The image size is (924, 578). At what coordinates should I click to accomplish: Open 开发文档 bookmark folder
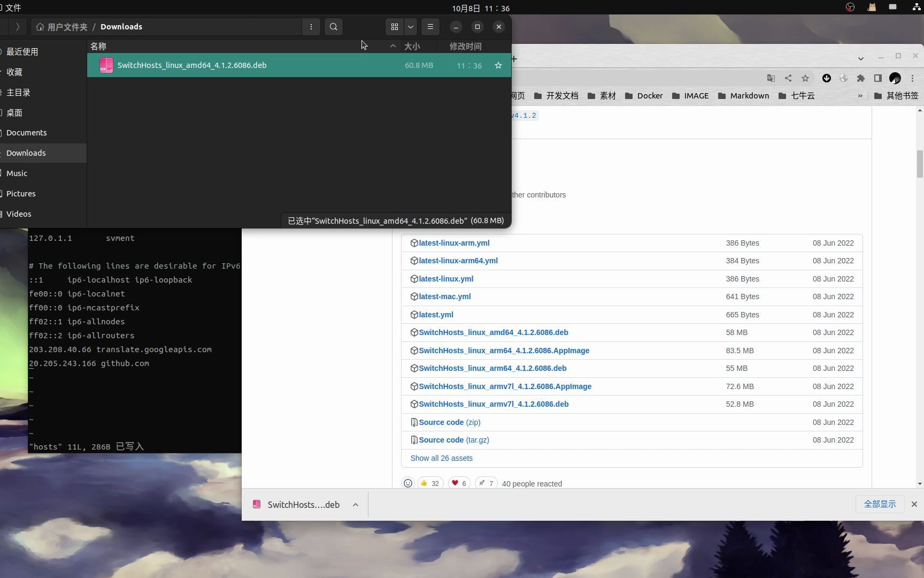click(556, 96)
